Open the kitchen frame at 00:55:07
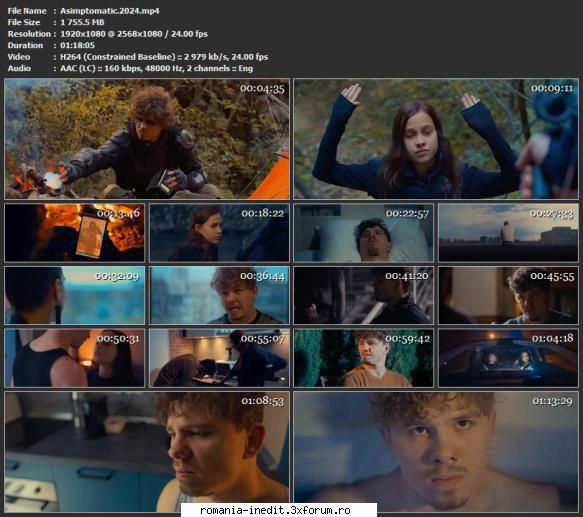 click(219, 358)
